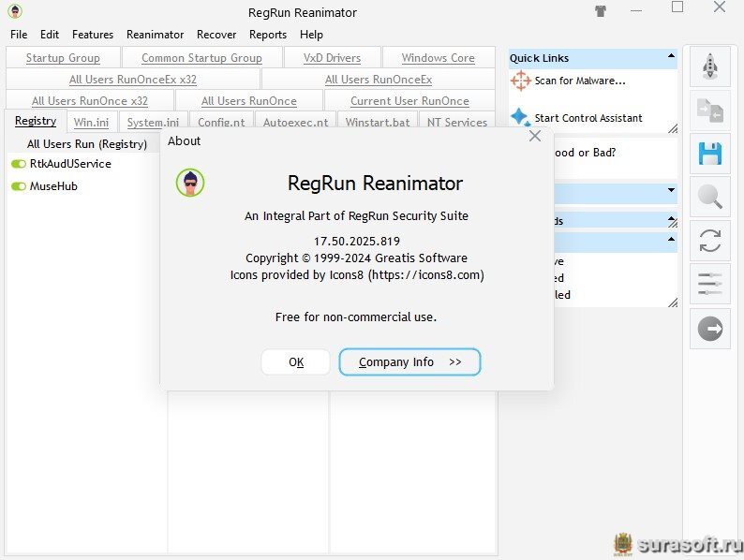Click the gray arrow circle icon
Viewport: 744px width, 560px height.
pos(710,329)
